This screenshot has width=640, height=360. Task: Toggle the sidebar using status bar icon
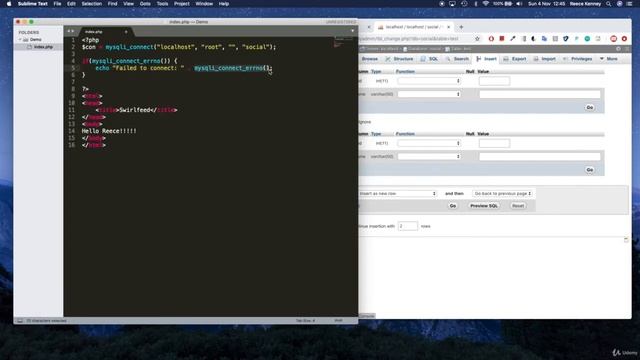[20, 321]
